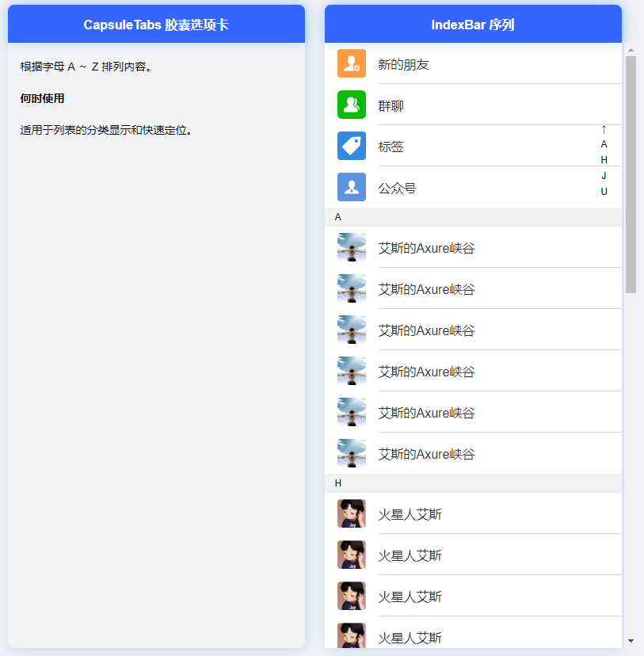
Task: Select the 标签 row text
Action: click(x=391, y=147)
